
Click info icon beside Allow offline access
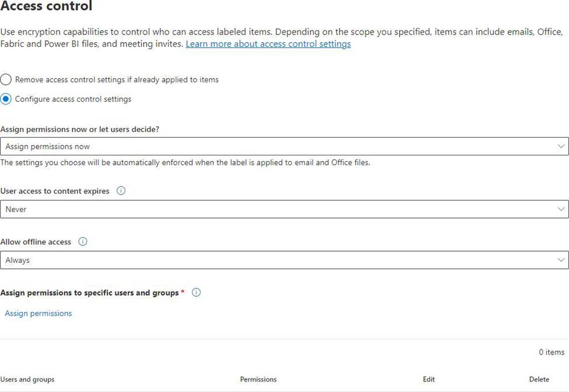(x=83, y=242)
